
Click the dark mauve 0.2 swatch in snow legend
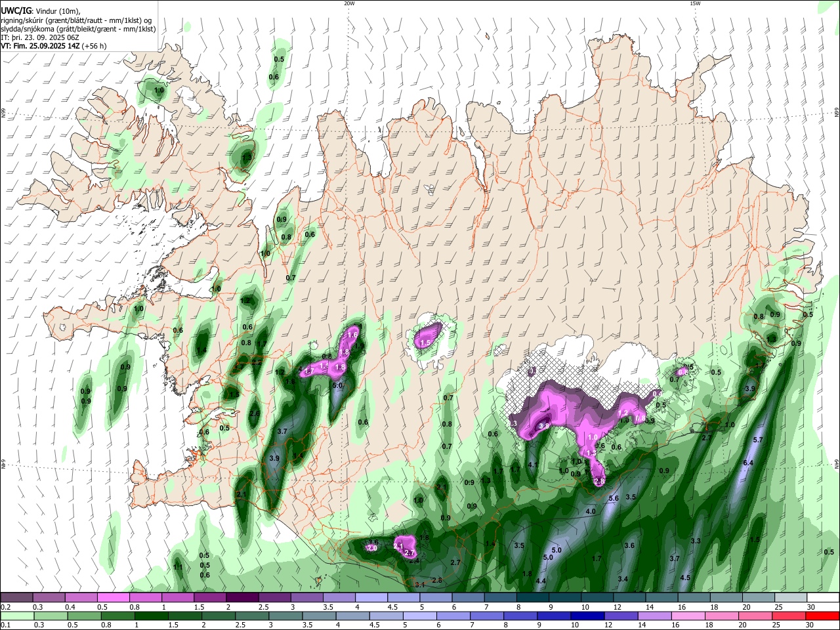pyautogui.click(x=16, y=598)
